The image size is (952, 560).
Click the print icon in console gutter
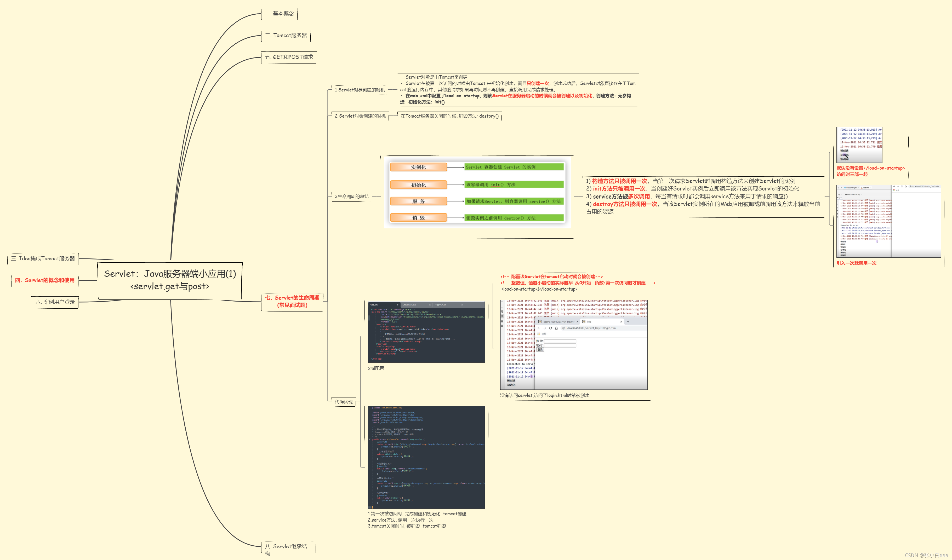[502, 321]
